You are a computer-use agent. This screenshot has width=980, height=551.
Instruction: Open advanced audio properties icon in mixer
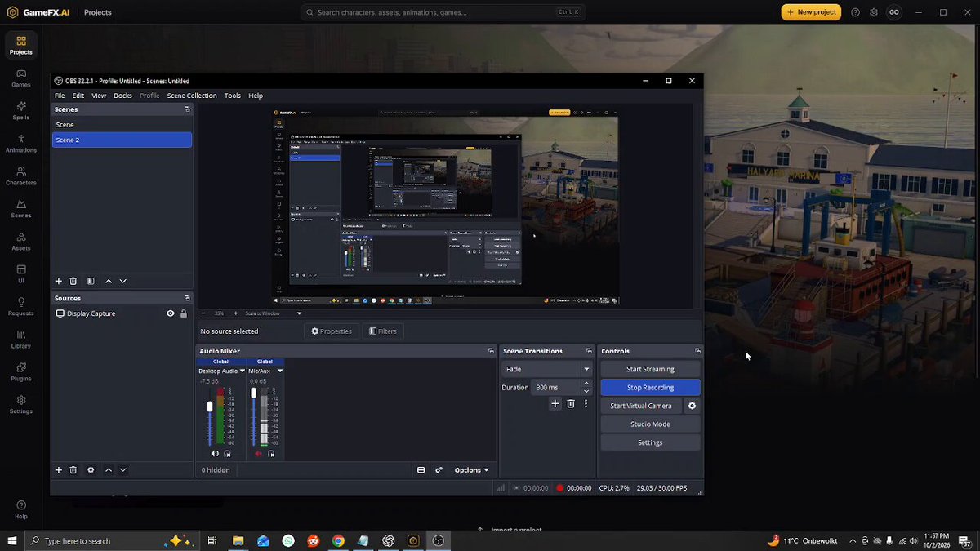tap(439, 470)
